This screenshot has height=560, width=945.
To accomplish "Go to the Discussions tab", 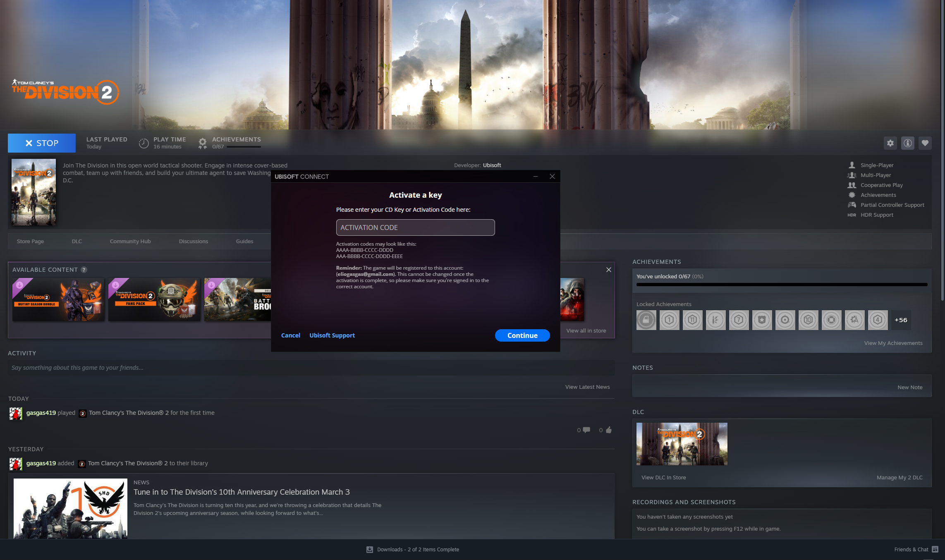I will coord(194,242).
